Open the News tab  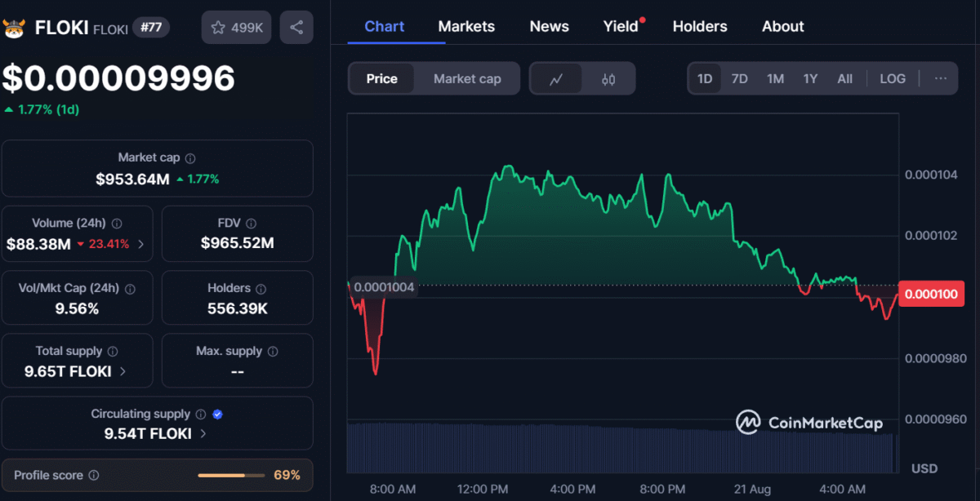(x=550, y=26)
